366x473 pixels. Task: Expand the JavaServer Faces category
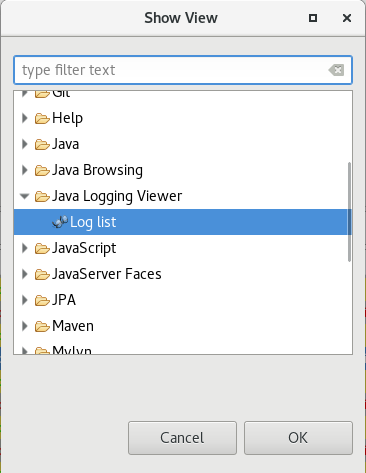coord(24,274)
